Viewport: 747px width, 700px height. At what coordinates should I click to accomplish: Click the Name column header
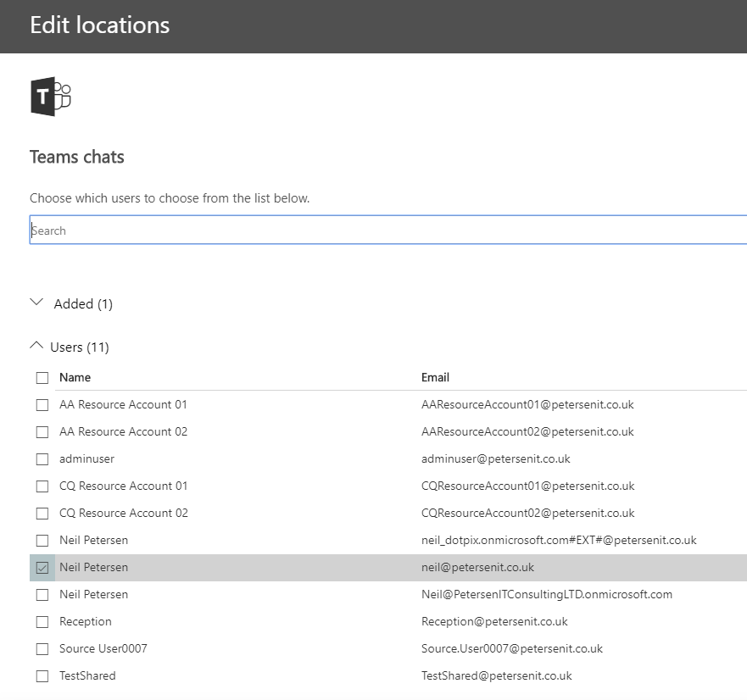[x=75, y=378]
